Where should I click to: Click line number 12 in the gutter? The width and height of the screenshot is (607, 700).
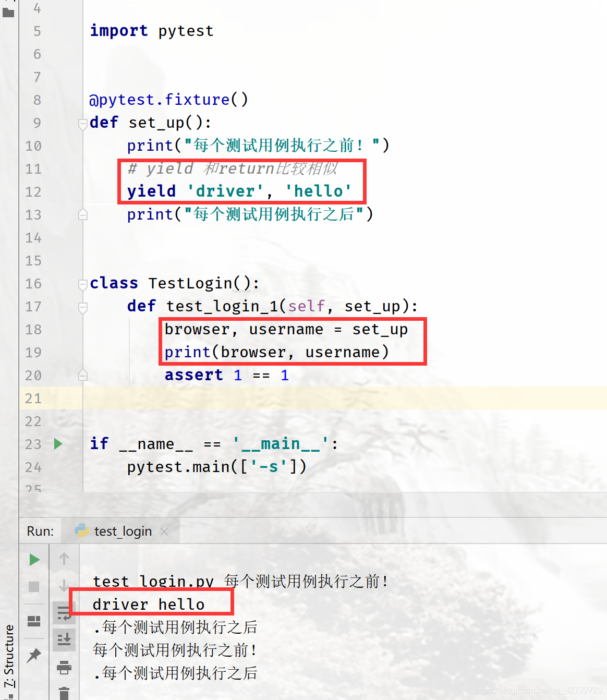pos(33,191)
